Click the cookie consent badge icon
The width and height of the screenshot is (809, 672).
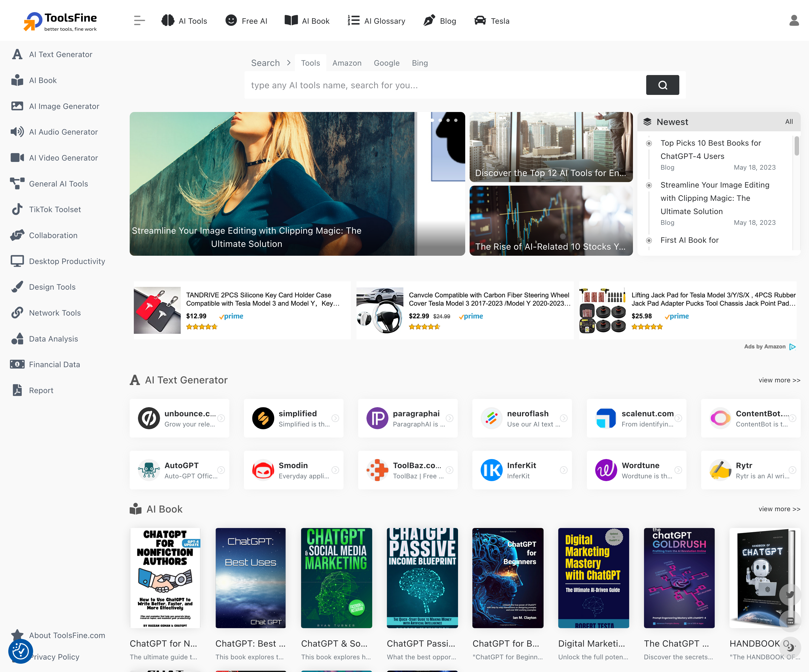pos(20,651)
